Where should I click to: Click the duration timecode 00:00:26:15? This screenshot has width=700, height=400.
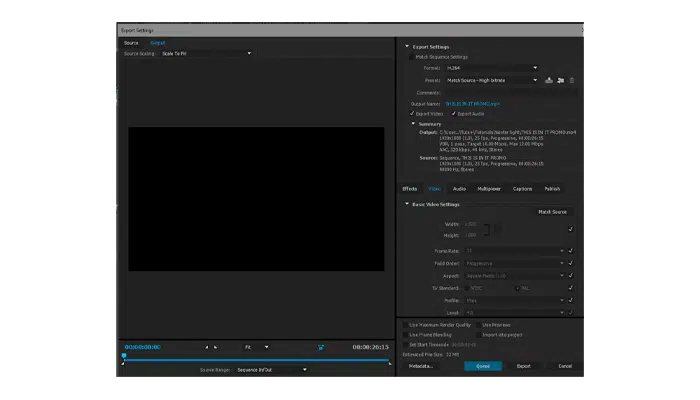coord(371,347)
